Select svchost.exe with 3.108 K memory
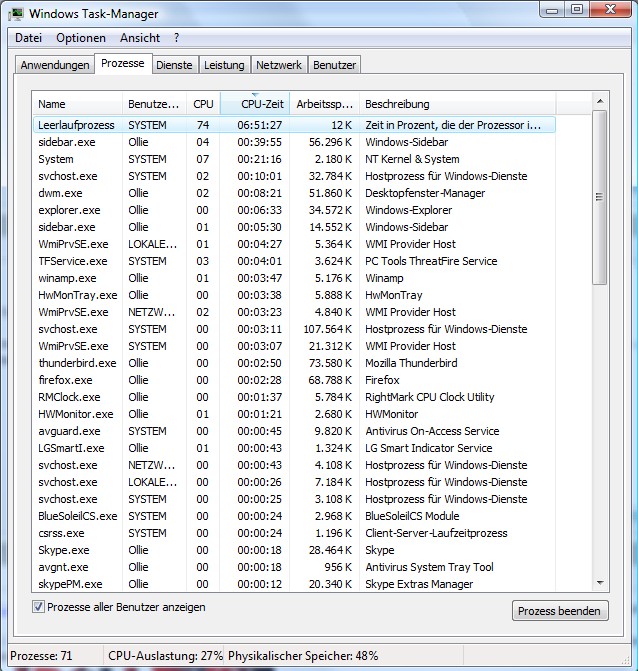 294,499
